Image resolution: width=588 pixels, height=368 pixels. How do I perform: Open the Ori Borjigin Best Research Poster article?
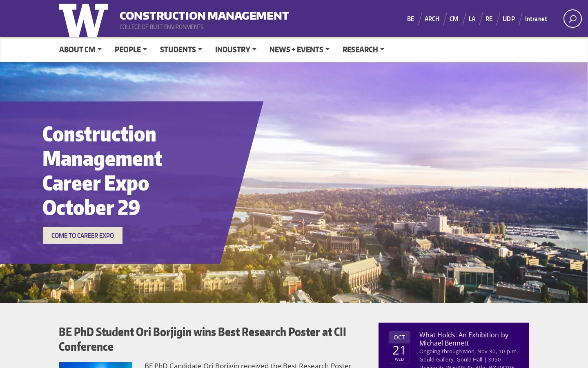point(202,339)
